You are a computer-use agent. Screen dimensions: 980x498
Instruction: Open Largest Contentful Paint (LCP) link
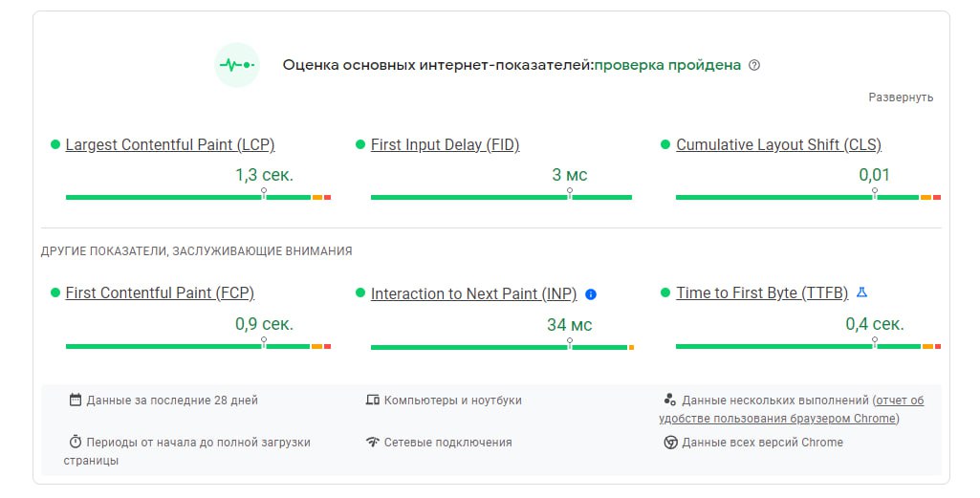pyautogui.click(x=170, y=145)
